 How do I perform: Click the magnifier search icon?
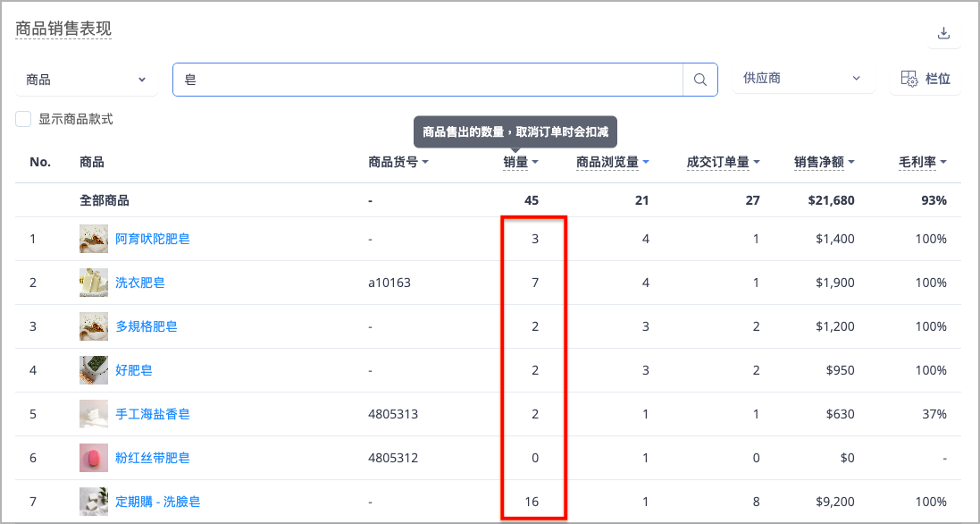click(700, 80)
